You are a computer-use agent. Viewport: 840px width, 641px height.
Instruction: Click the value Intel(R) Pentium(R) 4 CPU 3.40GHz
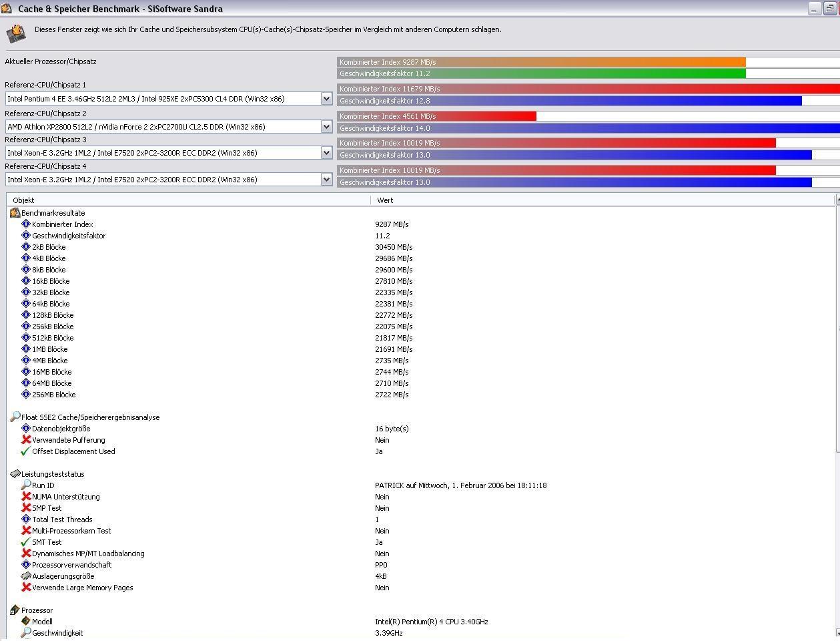point(431,622)
